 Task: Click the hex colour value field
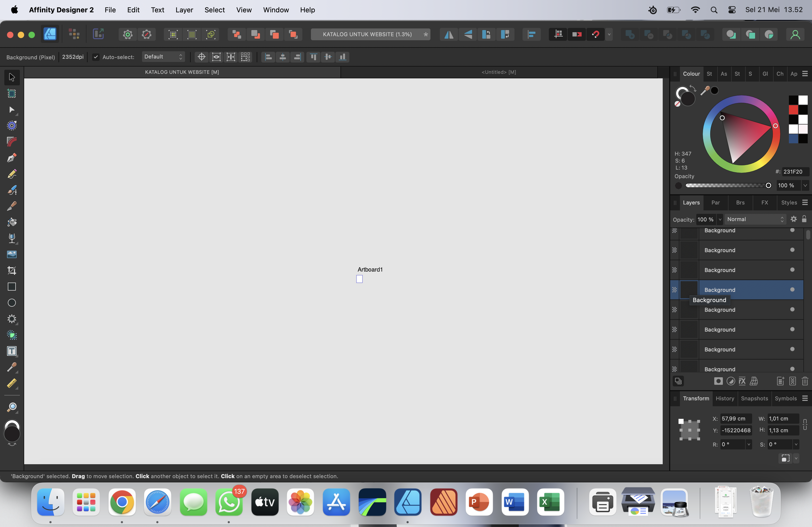793,172
